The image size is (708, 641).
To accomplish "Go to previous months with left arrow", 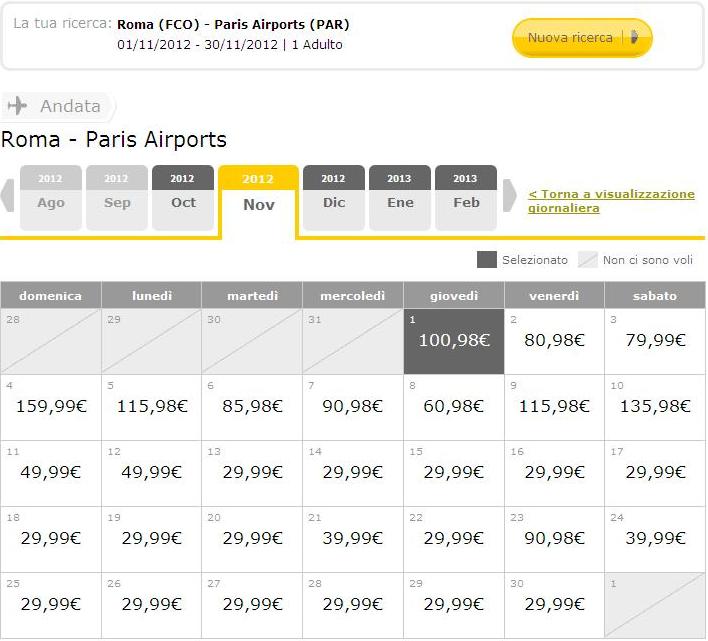I will point(8,195).
